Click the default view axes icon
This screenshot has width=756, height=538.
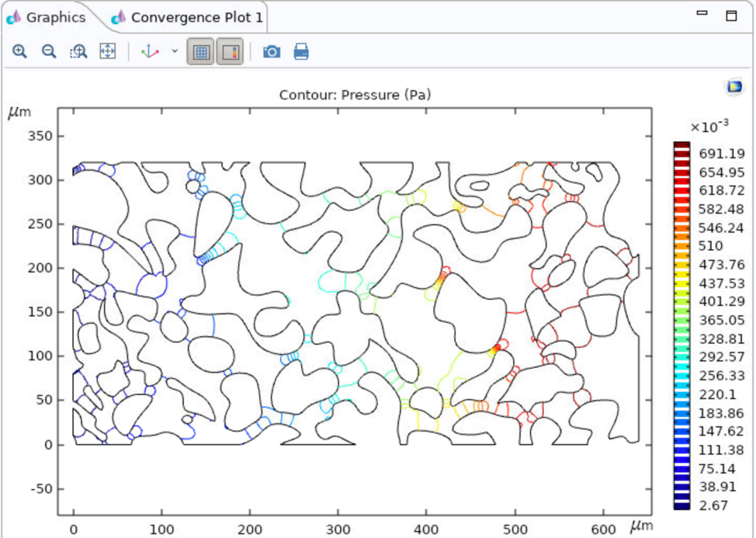pos(149,52)
